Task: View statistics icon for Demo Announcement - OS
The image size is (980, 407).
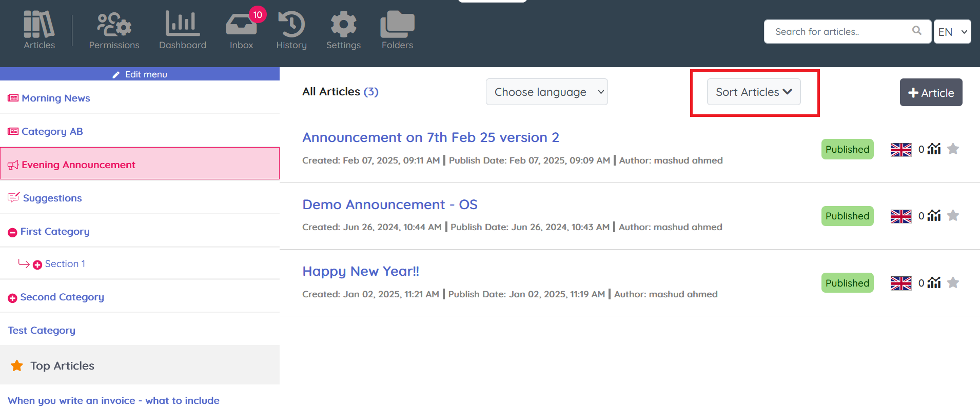Action: tap(934, 216)
